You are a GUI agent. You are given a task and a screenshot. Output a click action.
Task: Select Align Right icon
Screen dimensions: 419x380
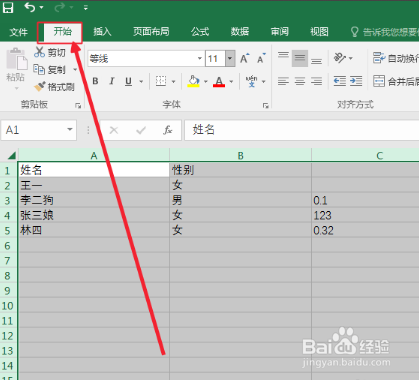coord(316,81)
